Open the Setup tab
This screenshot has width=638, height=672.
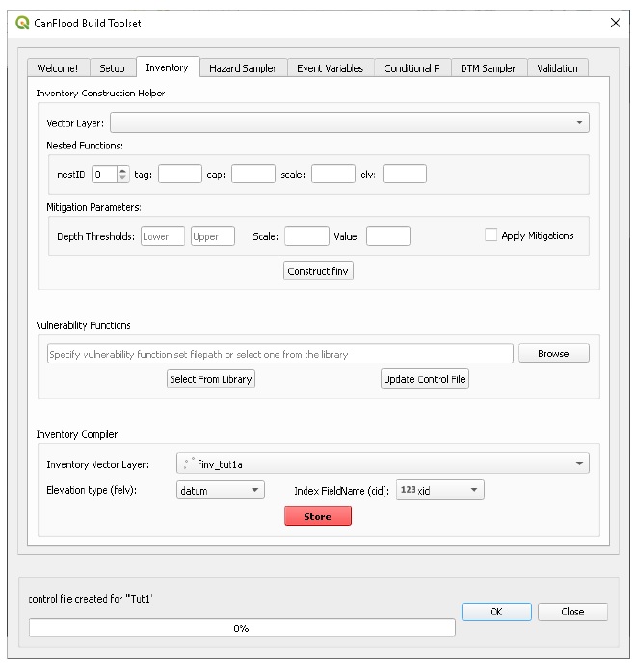click(x=112, y=68)
